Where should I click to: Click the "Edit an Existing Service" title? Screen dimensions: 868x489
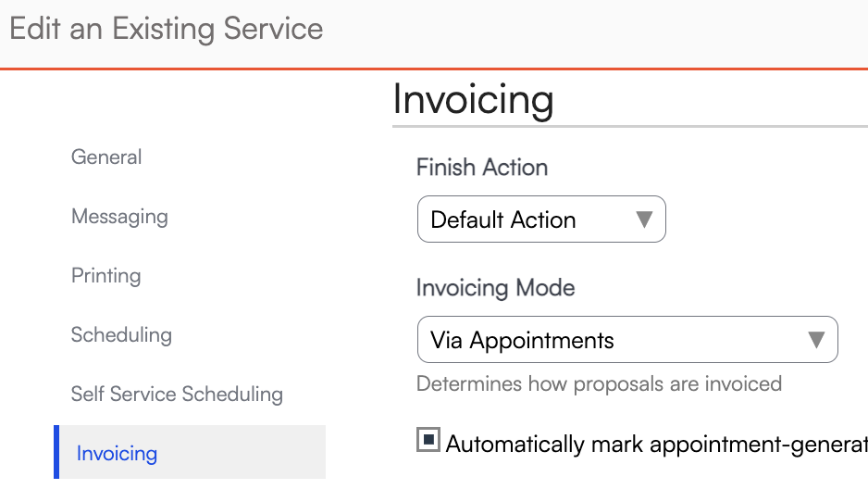167,29
